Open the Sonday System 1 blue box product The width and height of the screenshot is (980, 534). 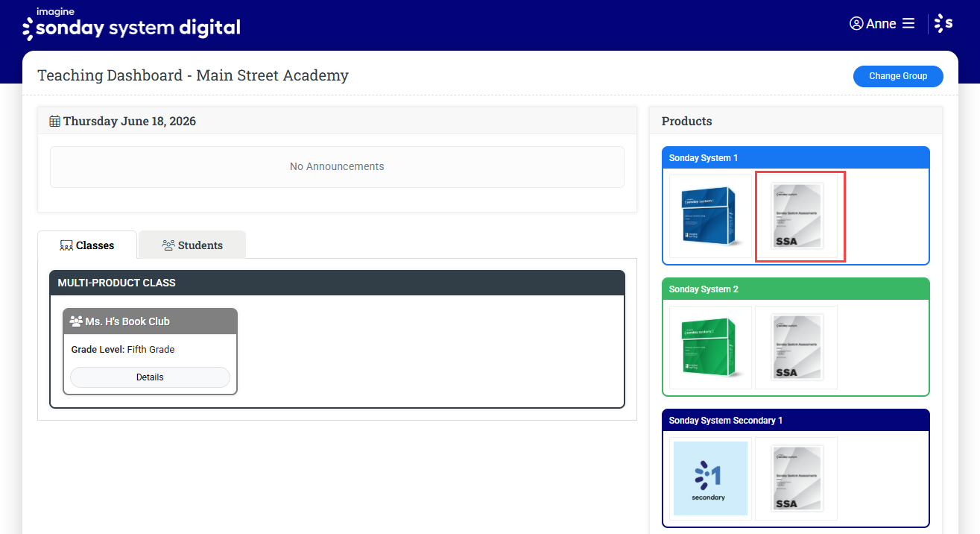point(710,216)
